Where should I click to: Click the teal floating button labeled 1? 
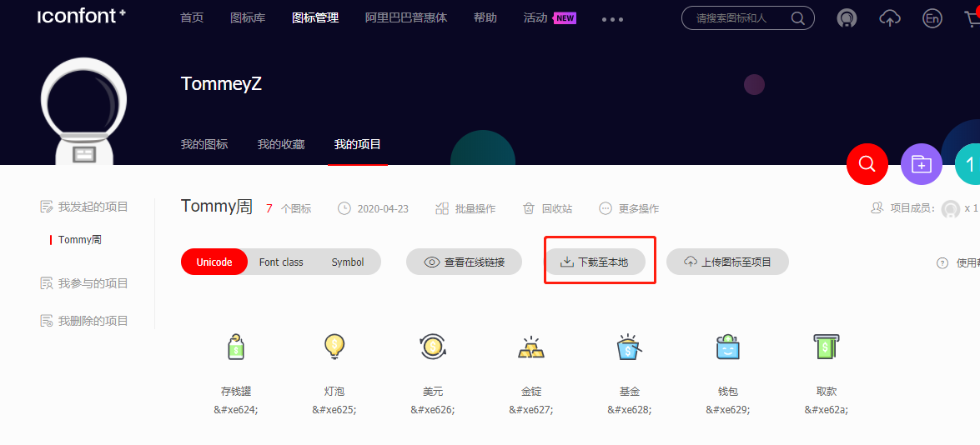click(968, 164)
